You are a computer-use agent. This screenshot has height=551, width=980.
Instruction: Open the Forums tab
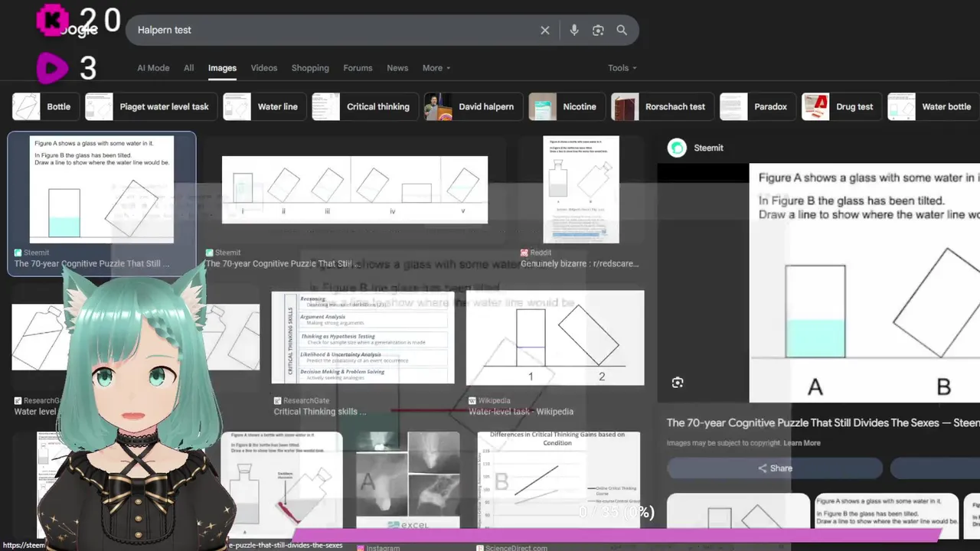click(x=358, y=68)
